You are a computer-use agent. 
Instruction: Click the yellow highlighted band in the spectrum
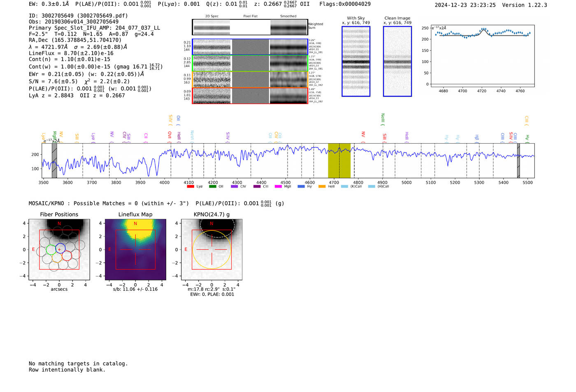click(339, 160)
